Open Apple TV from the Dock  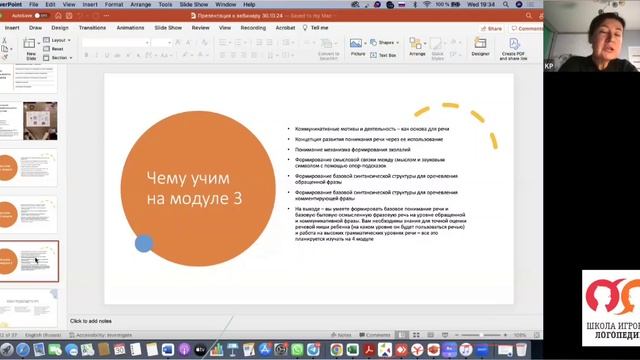click(200, 349)
